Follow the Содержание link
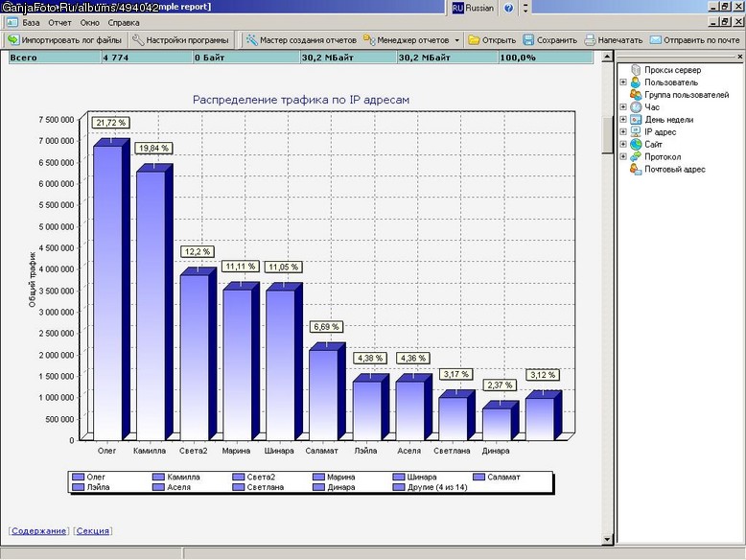Image resolution: width=746 pixels, height=560 pixels. pos(38,530)
